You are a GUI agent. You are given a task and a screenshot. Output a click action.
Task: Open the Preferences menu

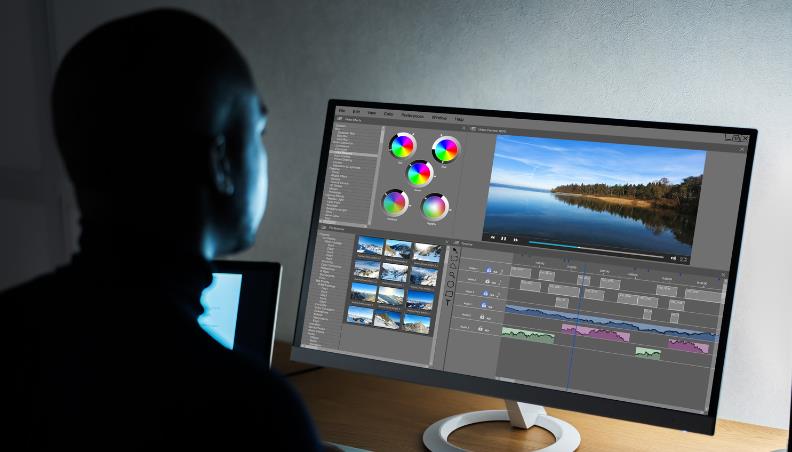click(x=412, y=116)
